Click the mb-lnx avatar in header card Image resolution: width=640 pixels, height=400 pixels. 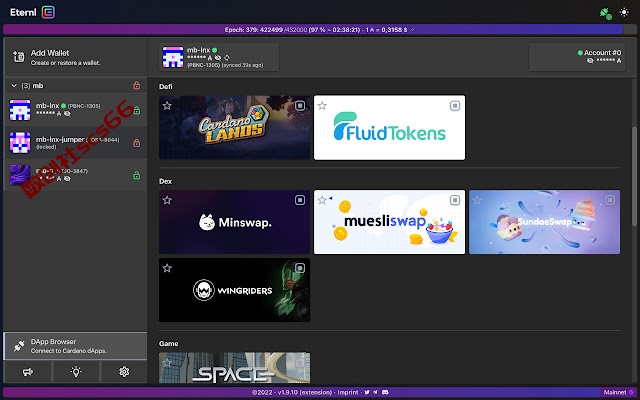coord(173,57)
